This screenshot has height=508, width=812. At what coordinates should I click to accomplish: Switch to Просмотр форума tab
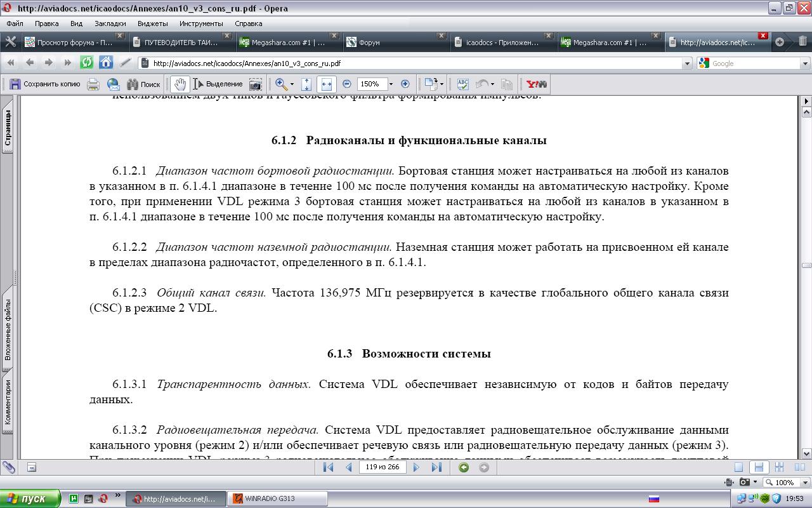click(x=74, y=43)
